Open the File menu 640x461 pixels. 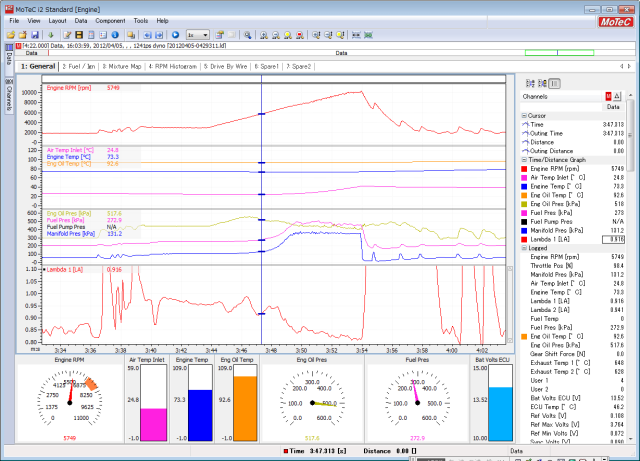coord(14,20)
